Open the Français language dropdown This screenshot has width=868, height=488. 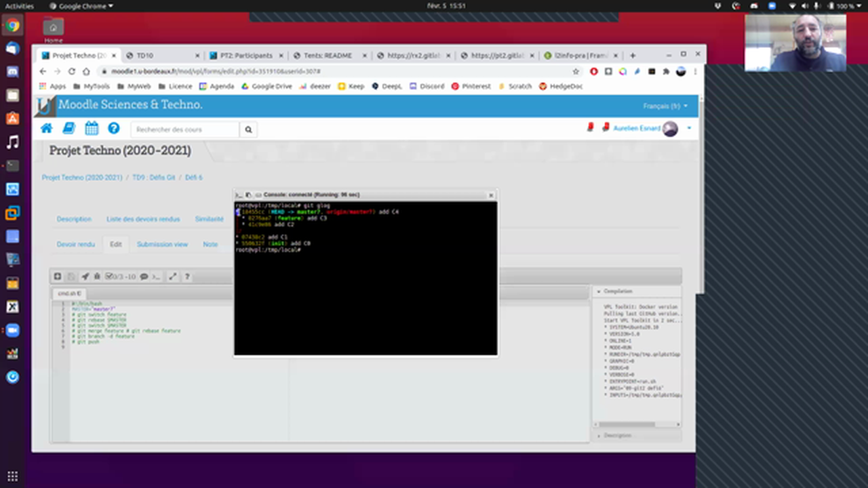click(x=665, y=106)
